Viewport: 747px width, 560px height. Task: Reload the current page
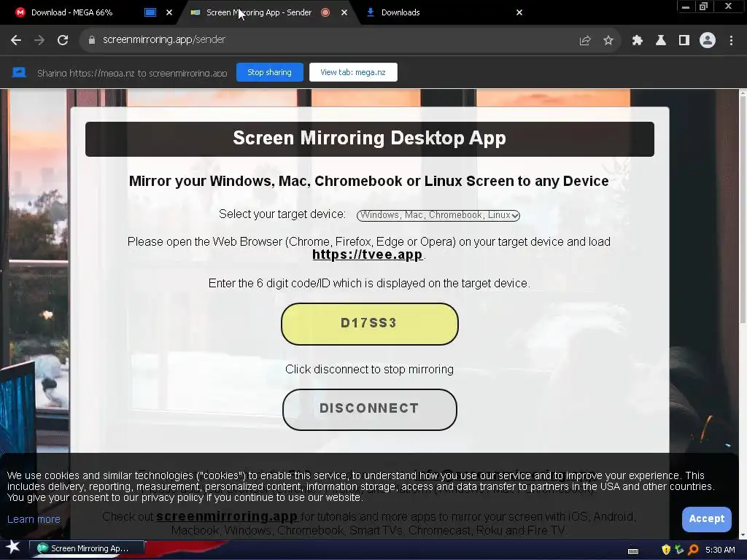click(x=63, y=40)
